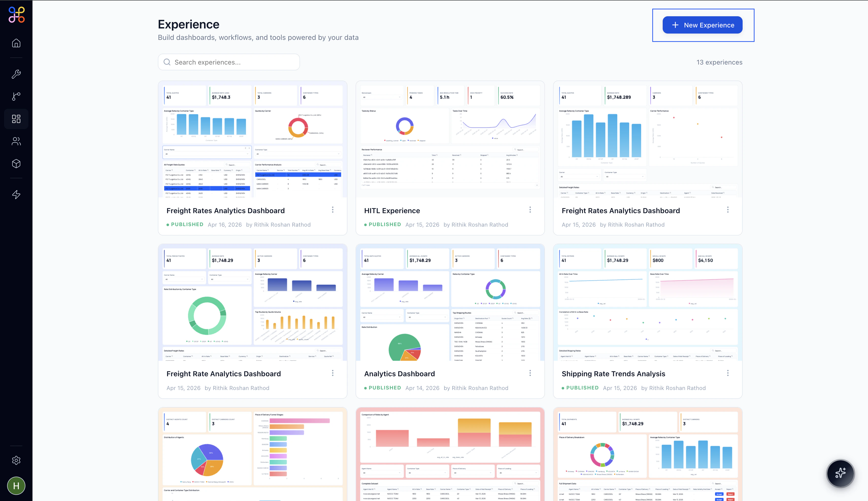Open options menu for HITL Experience
This screenshot has width=868, height=501.
[530, 210]
